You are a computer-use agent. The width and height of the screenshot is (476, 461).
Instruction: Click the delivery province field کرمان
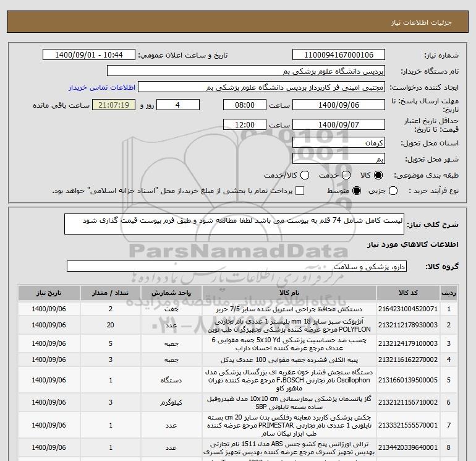[339, 142]
